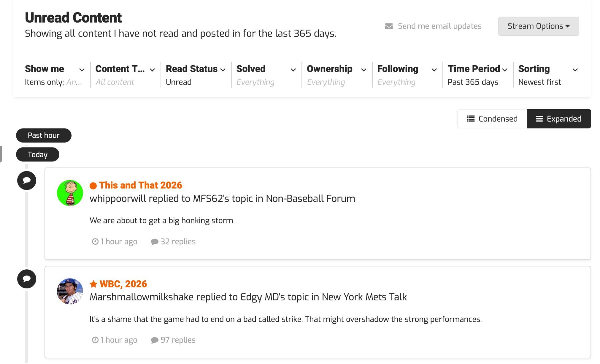Open Marshmallowmilkshake's baseball player avatar
The height and width of the screenshot is (364, 600).
(x=70, y=291)
